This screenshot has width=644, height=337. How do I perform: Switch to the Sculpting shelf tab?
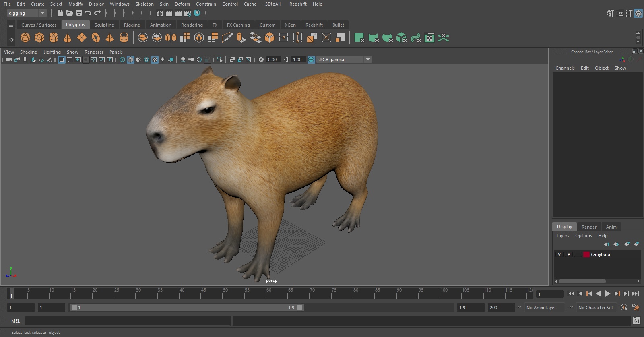pos(104,25)
